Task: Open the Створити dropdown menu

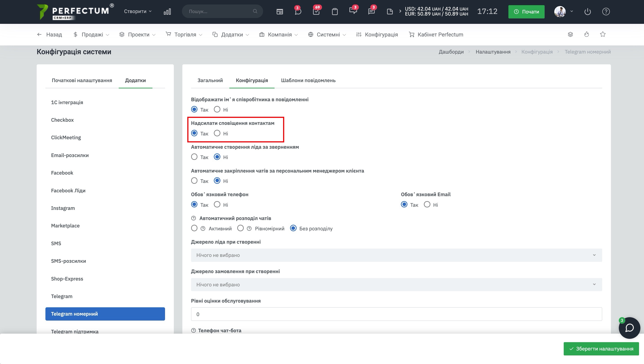Action: pos(138,11)
